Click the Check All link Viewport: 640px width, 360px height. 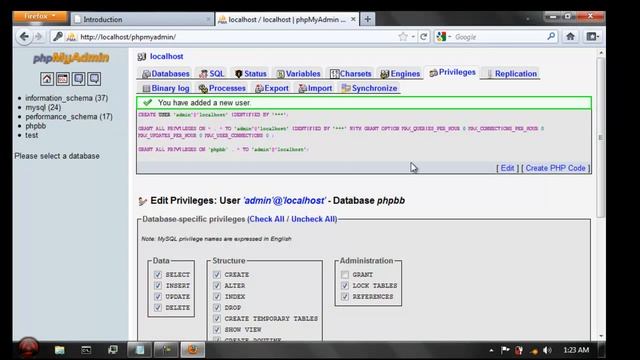point(267,219)
